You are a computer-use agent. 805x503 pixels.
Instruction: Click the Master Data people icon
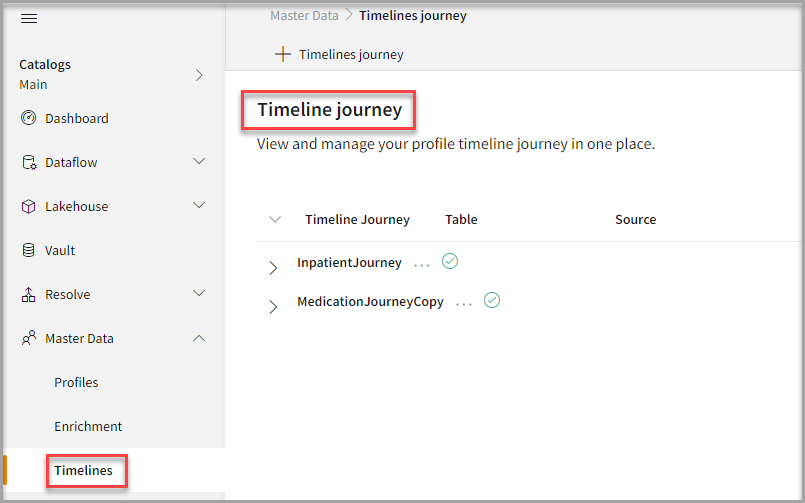click(x=29, y=338)
